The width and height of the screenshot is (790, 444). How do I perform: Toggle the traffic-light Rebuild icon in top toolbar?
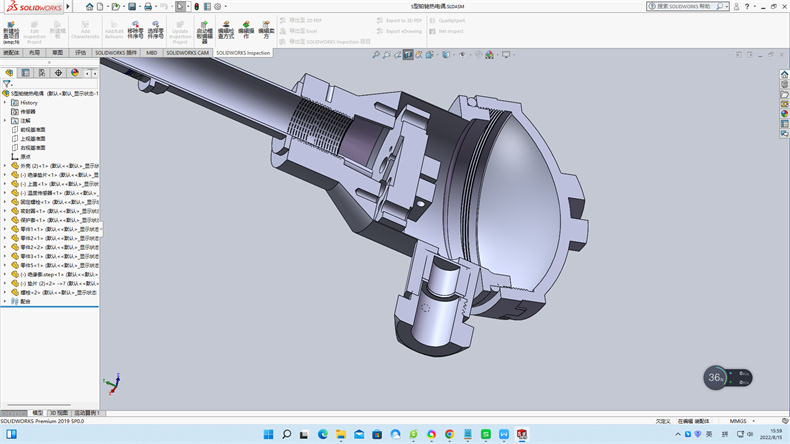(195, 6)
